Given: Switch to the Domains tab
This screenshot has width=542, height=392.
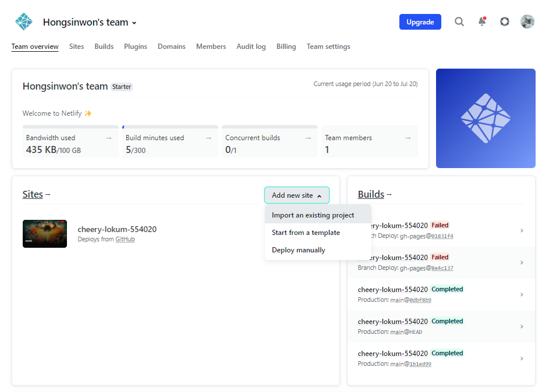Looking at the screenshot, I should pos(171,47).
